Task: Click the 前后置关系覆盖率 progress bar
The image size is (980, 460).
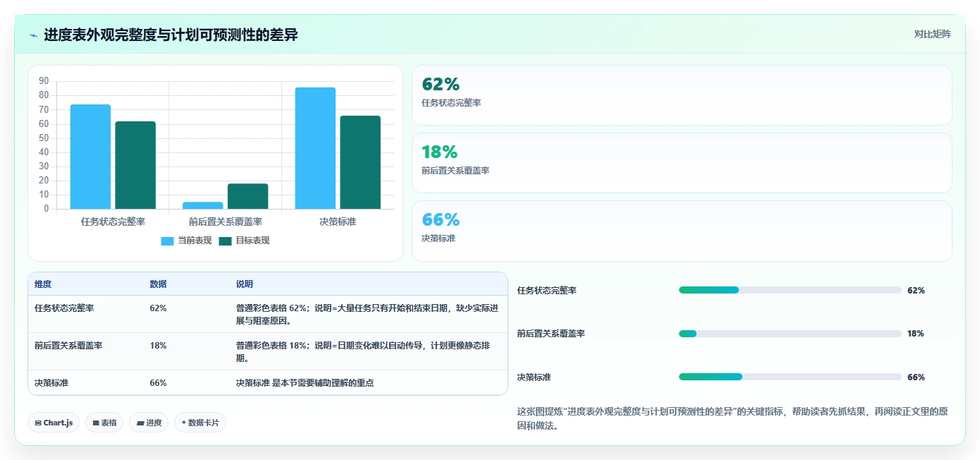Action: point(790,334)
